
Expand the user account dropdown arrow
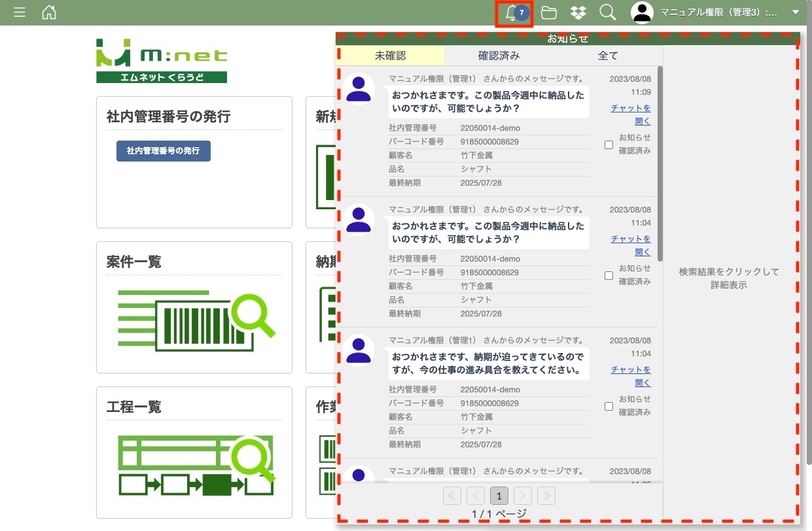pos(795,12)
